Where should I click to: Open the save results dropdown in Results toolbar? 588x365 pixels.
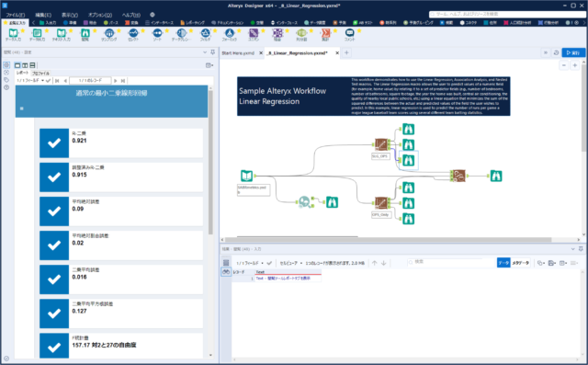coord(552,263)
